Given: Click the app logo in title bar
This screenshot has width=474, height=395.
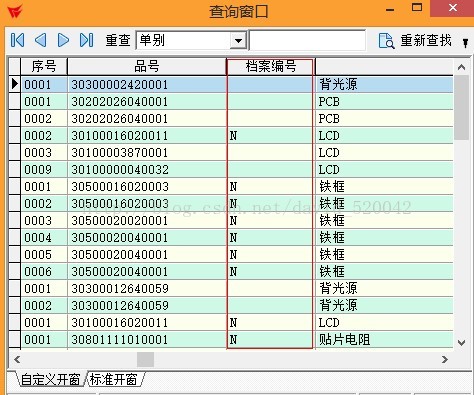Looking at the screenshot, I should tap(15, 11).
